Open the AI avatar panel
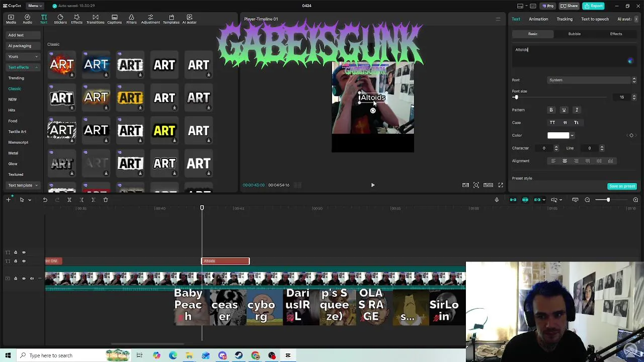Viewport: 644px width, 362px height. click(190, 19)
